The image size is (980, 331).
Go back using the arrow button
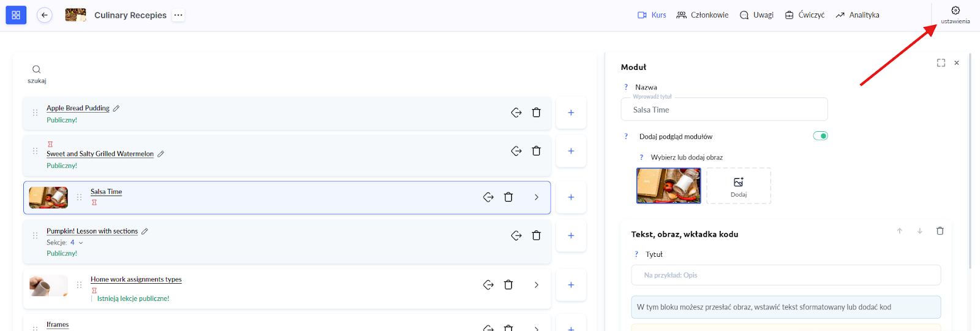tap(45, 15)
